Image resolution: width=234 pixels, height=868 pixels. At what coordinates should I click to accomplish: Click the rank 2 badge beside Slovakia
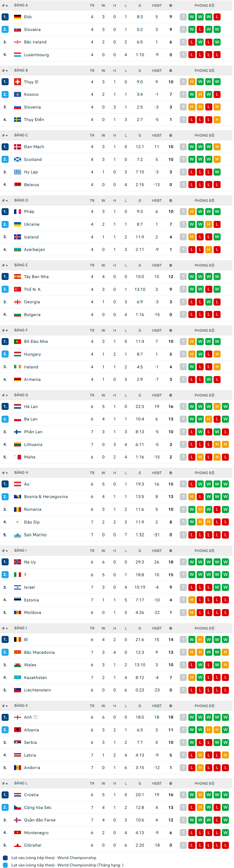click(5, 29)
